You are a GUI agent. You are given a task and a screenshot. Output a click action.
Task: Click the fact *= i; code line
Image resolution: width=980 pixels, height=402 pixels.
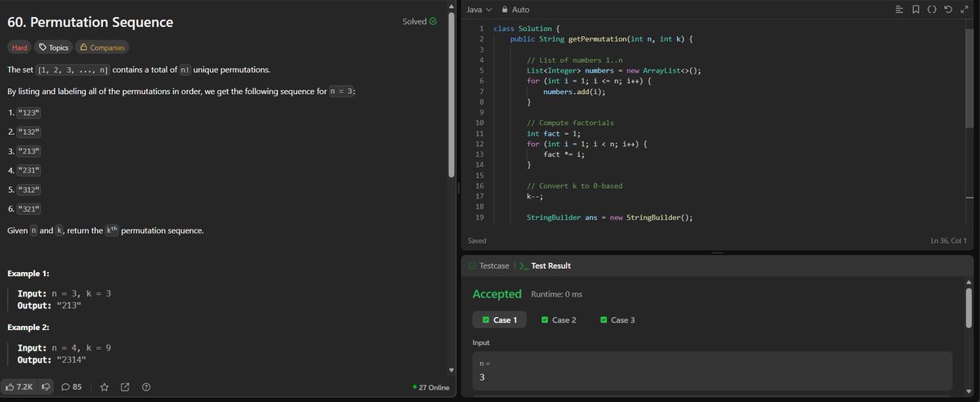[563, 154]
